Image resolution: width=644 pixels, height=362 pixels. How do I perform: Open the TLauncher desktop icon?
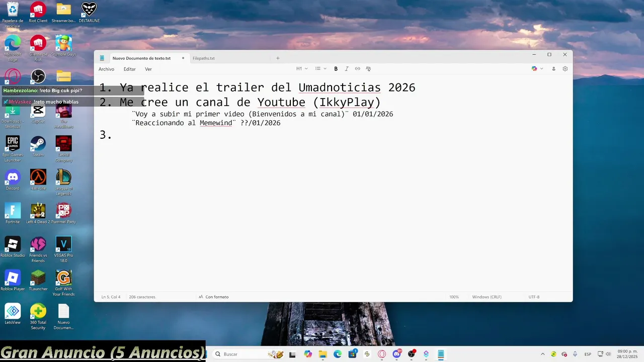click(38, 281)
